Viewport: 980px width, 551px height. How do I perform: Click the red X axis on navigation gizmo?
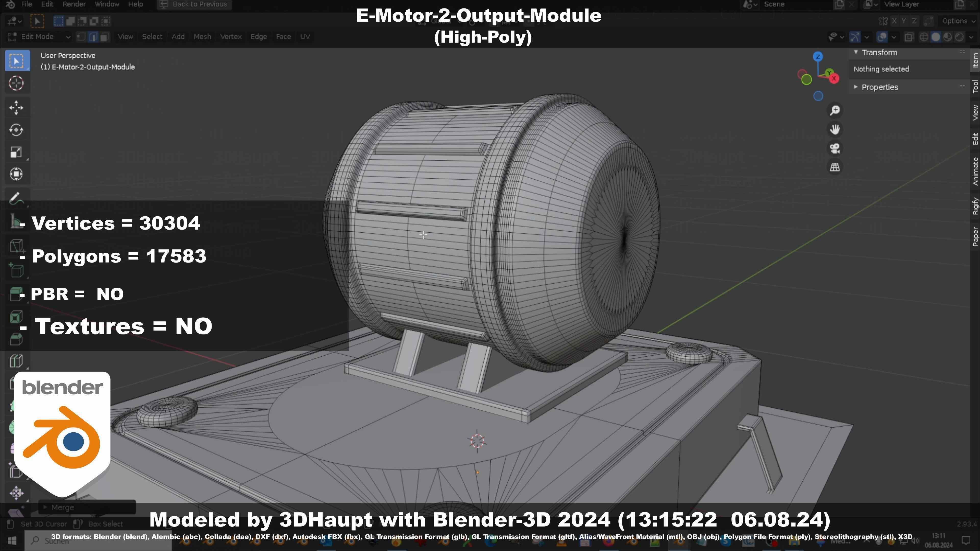[x=834, y=78]
